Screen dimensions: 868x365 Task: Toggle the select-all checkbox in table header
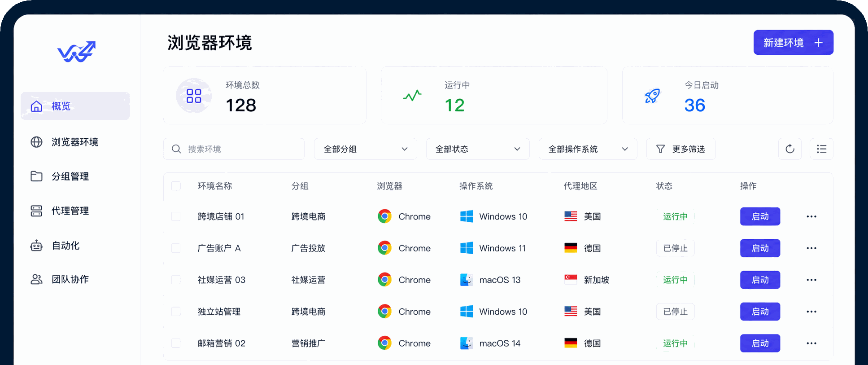click(176, 186)
